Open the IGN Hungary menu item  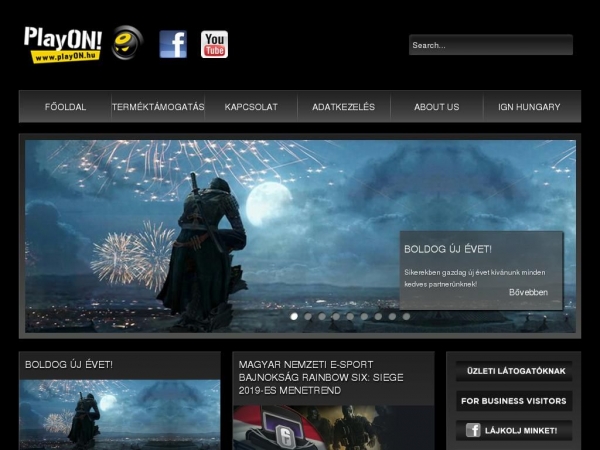[x=529, y=107]
